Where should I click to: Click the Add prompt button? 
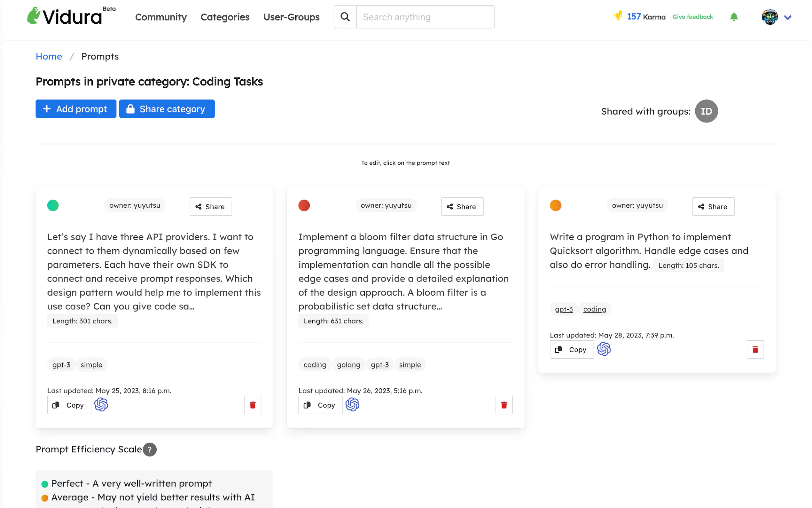point(76,109)
